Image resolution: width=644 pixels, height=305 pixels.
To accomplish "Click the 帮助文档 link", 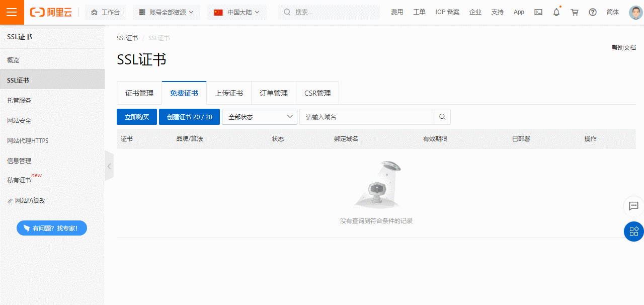I will (x=623, y=47).
